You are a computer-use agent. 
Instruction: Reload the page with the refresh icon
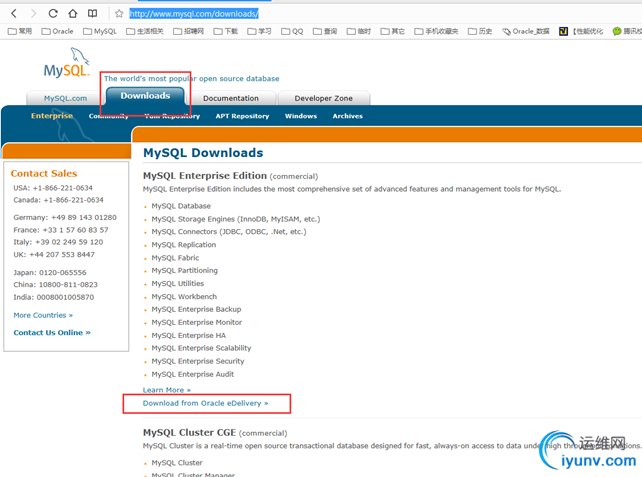coord(53,14)
